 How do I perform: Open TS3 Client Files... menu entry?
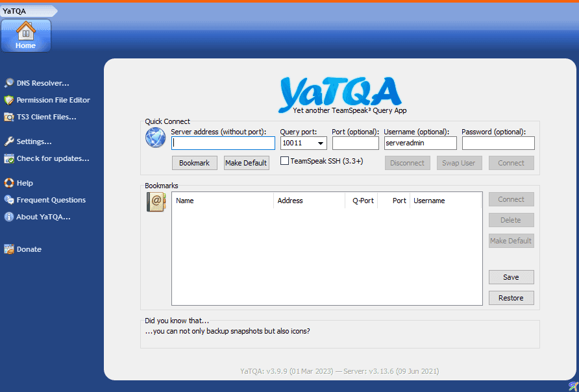pos(47,117)
